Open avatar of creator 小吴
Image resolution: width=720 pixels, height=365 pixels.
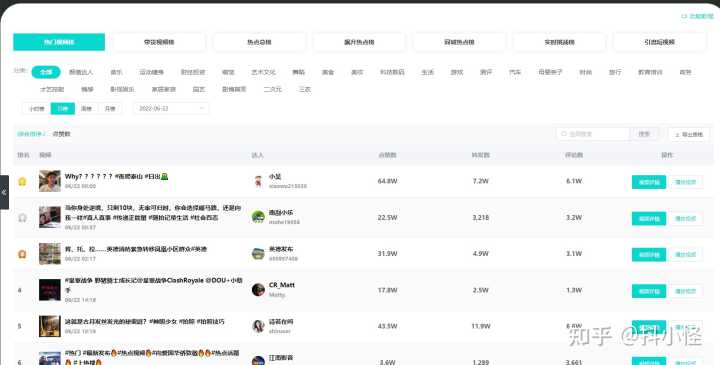pyautogui.click(x=258, y=181)
